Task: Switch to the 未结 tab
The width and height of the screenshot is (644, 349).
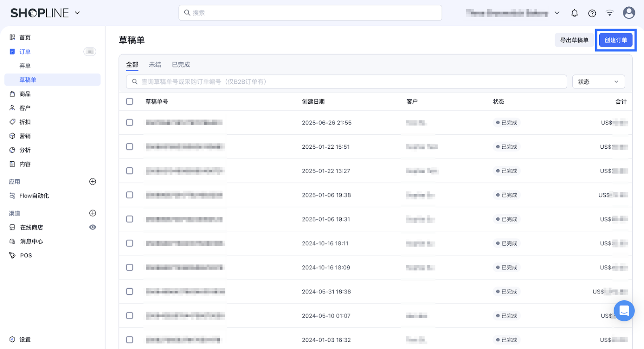Action: click(155, 65)
